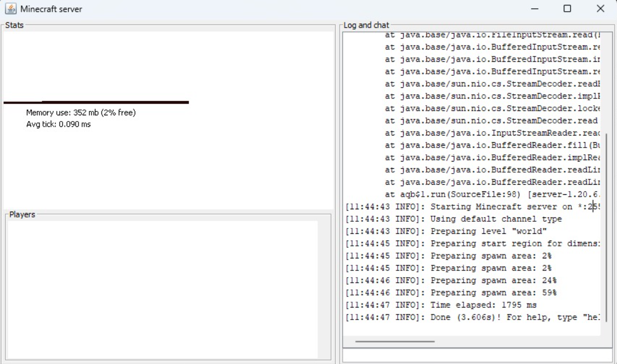This screenshot has width=617, height=364.
Task: Click the "Stats" panel label
Action: [14, 25]
